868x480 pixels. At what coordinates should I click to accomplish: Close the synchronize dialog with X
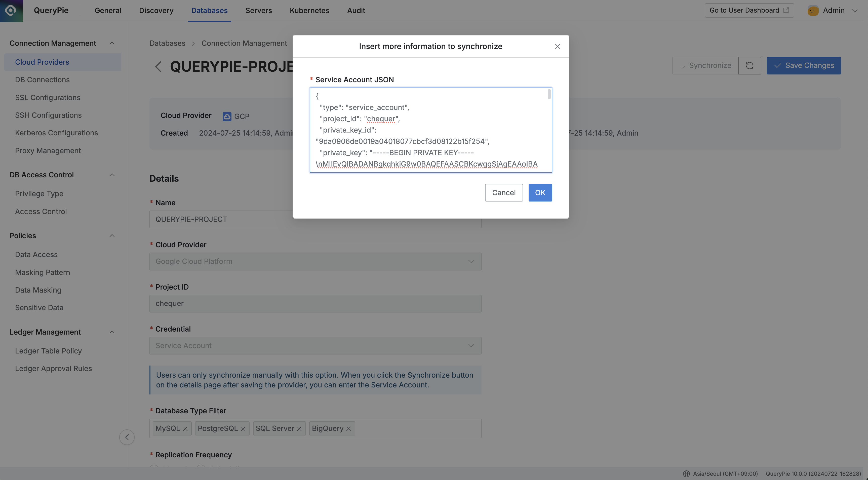(557, 47)
